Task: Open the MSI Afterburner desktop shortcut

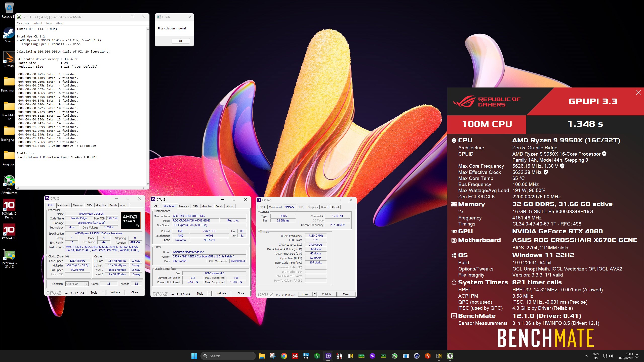Action: (x=9, y=185)
